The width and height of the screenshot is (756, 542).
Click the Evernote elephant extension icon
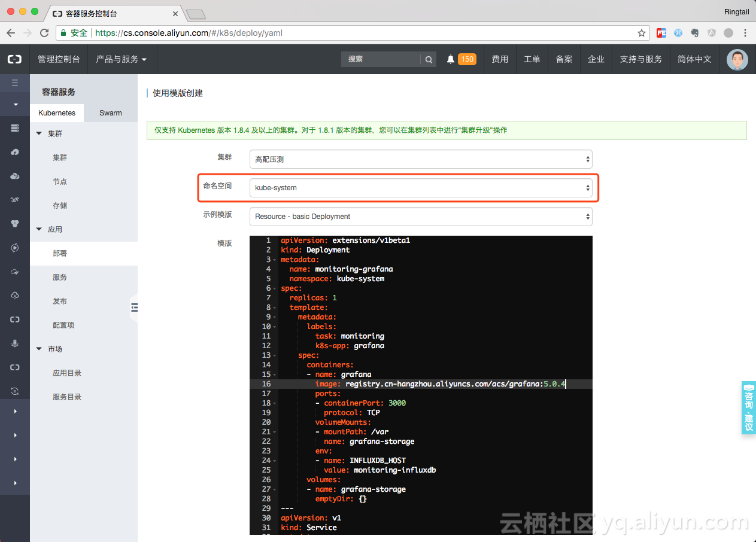(695, 33)
